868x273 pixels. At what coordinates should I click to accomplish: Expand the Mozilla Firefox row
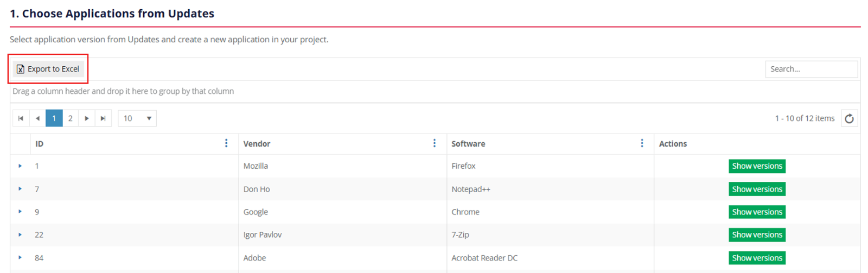pos(20,166)
